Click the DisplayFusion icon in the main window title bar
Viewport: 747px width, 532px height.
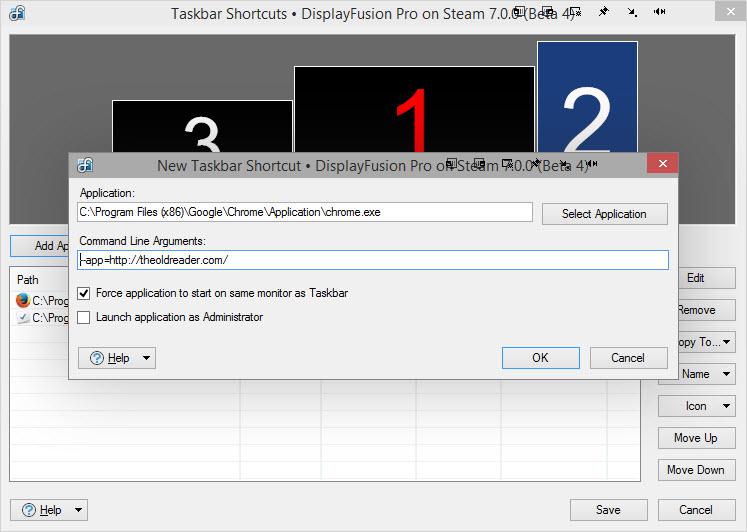point(17,13)
